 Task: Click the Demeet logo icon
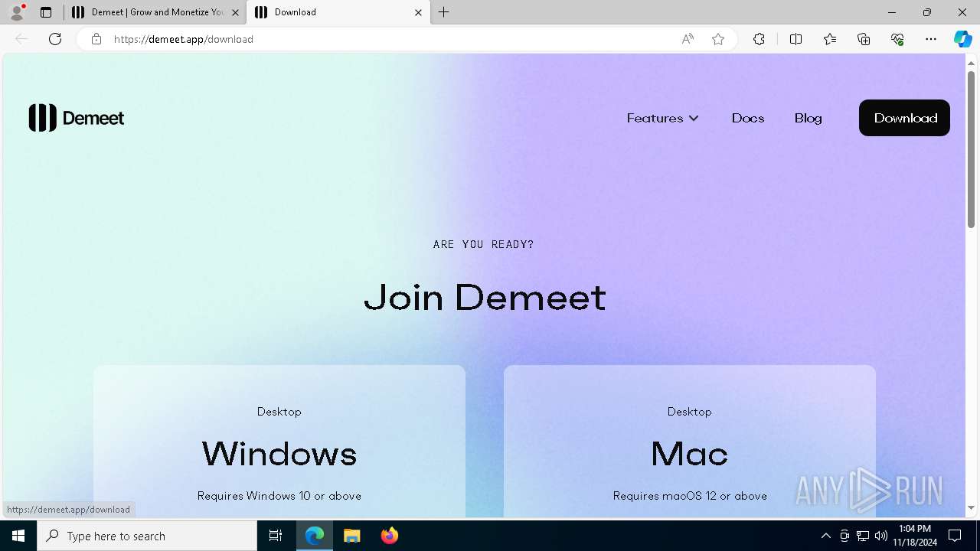point(43,118)
